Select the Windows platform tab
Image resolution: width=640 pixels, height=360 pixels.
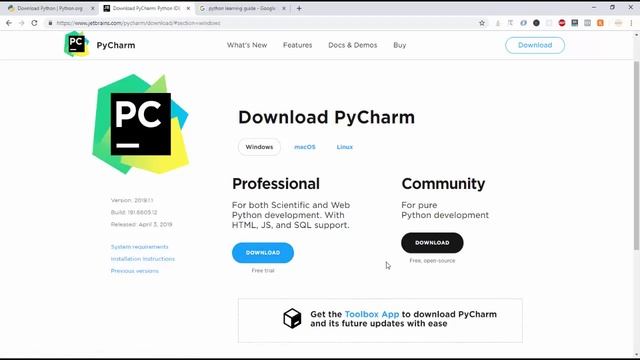coord(259,147)
